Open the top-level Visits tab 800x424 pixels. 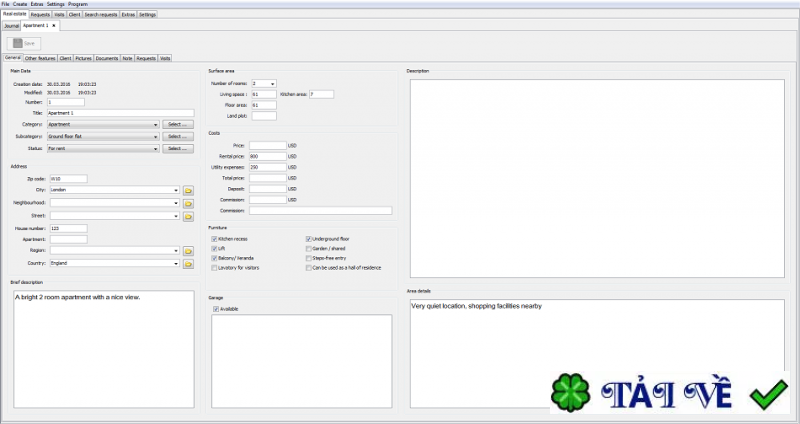(x=59, y=15)
